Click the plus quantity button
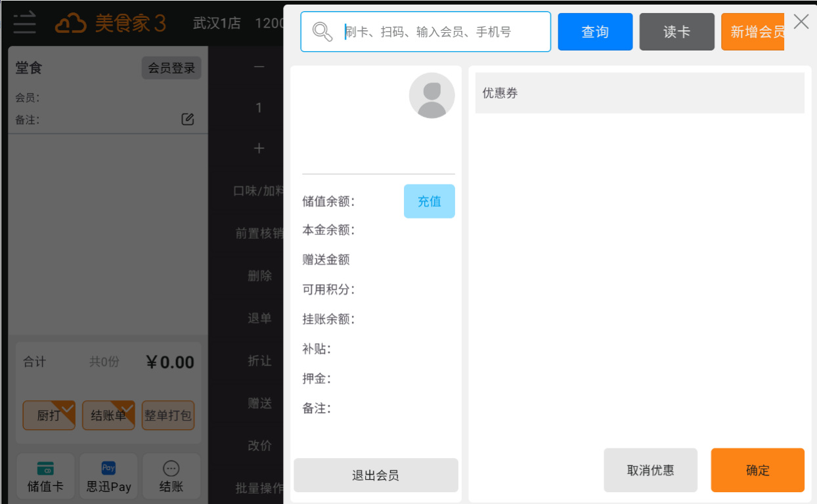The height and width of the screenshot is (504, 817). tap(259, 149)
